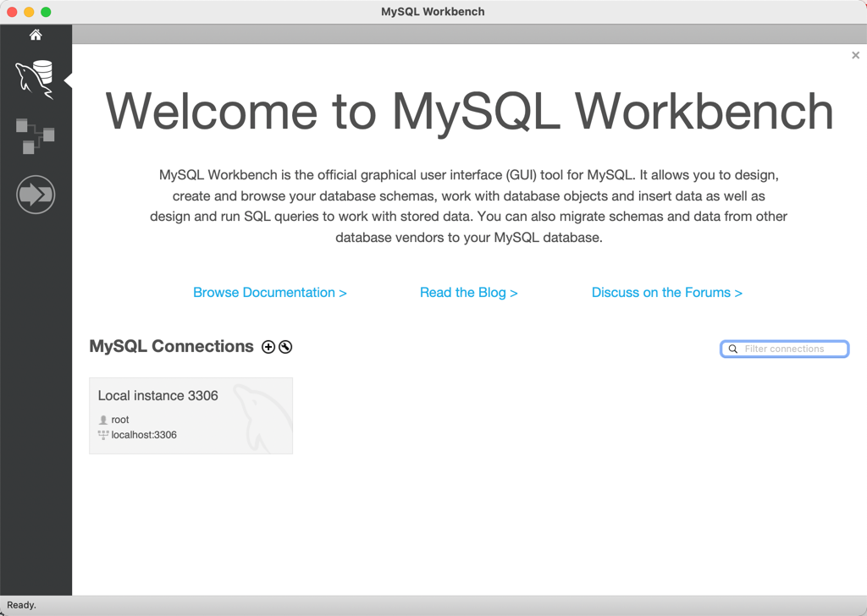
Task: Click the magnifier icon in the filter box
Action: (x=732, y=349)
